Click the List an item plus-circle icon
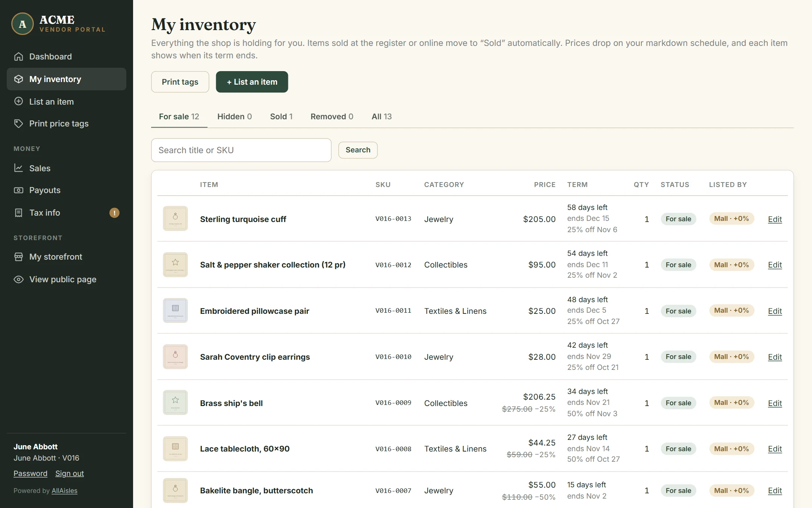Image resolution: width=812 pixels, height=508 pixels. pyautogui.click(x=18, y=101)
